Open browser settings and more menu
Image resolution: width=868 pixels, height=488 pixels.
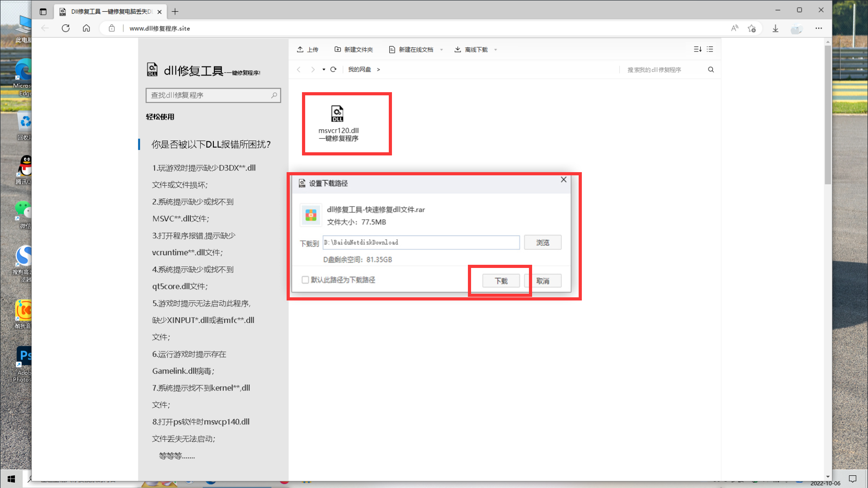point(819,28)
